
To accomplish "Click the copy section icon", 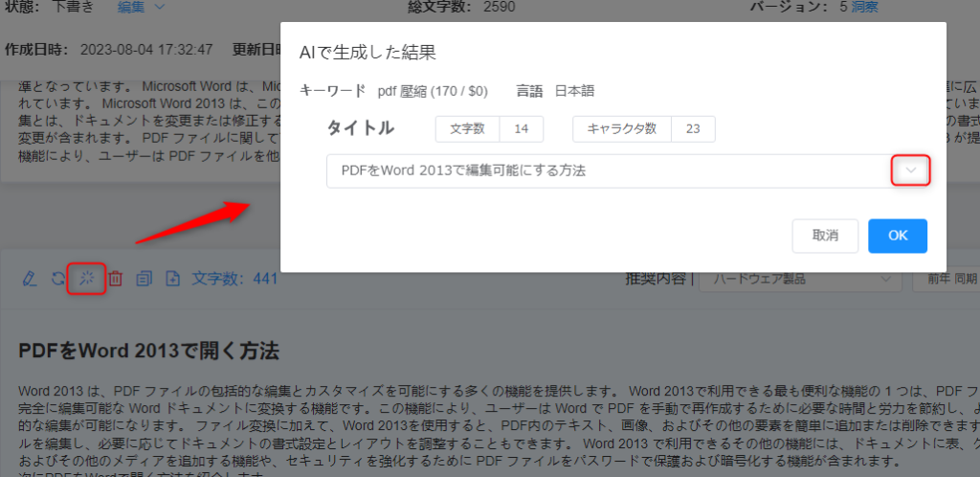I will (x=145, y=278).
